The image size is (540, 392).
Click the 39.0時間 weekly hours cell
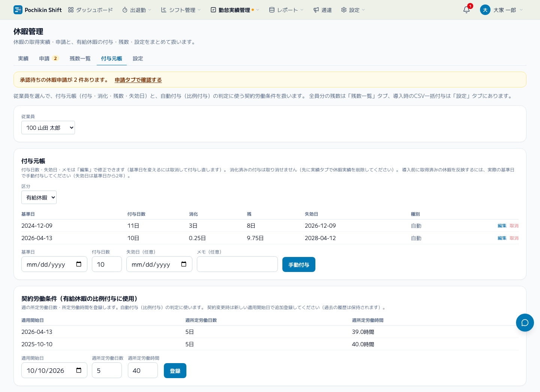(x=363, y=332)
